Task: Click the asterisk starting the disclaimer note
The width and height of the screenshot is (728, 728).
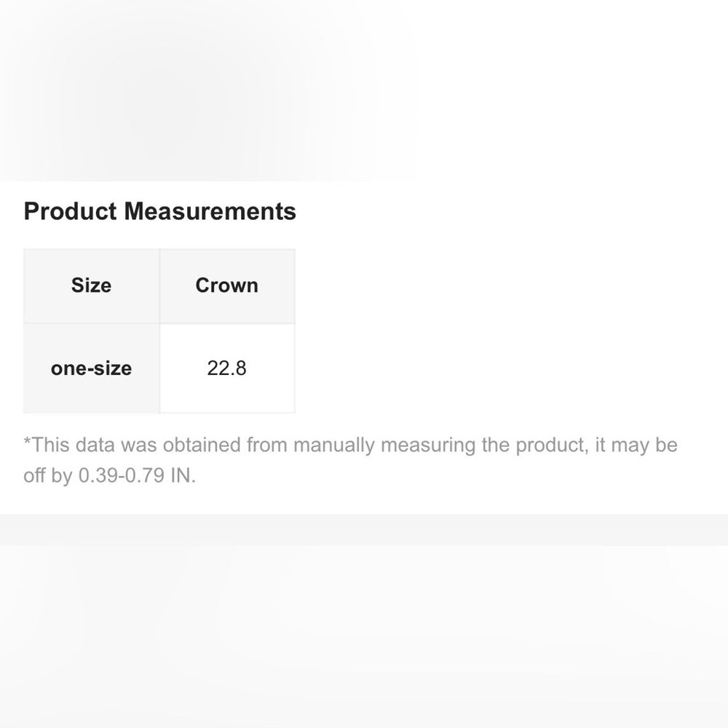Action: (x=28, y=443)
